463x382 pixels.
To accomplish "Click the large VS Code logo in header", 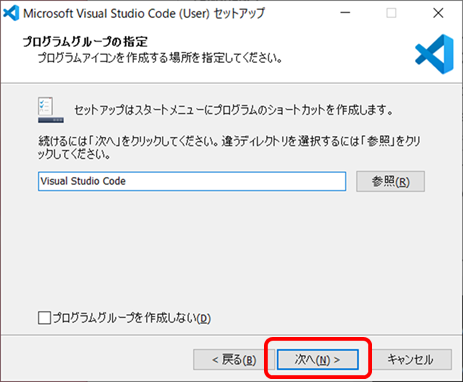I will tap(435, 54).
